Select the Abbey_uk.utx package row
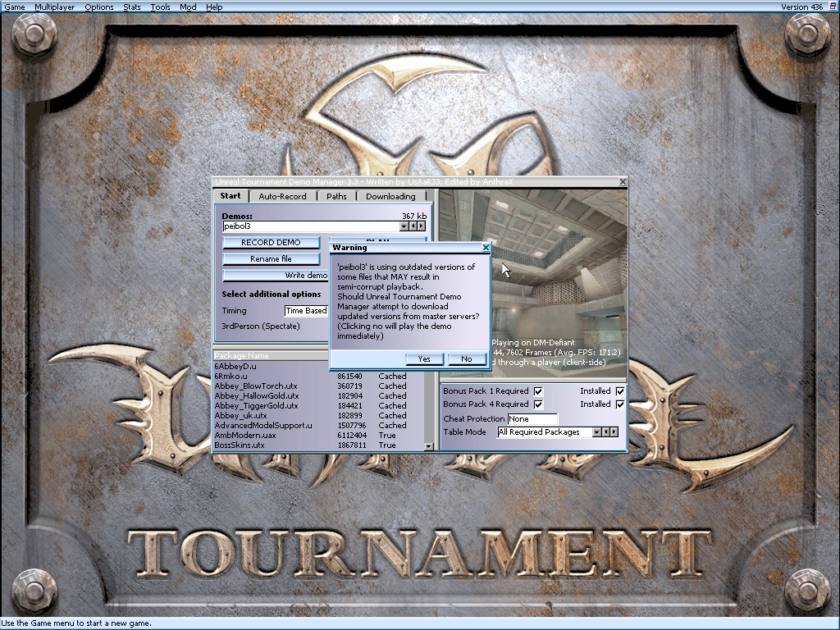 click(x=319, y=416)
